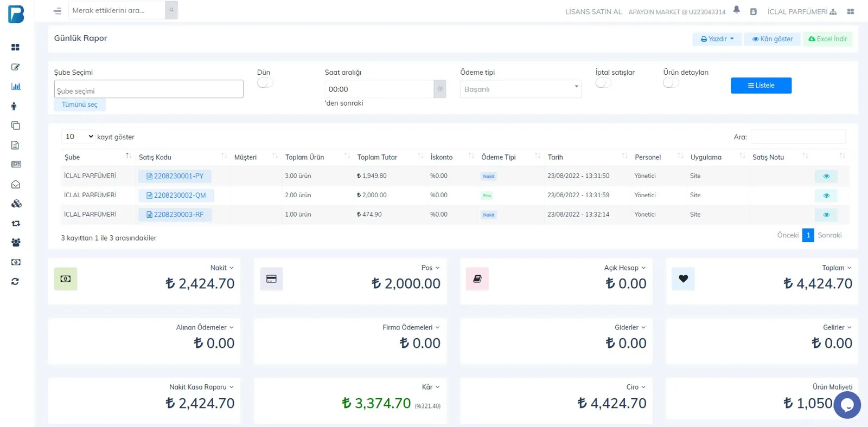The height and width of the screenshot is (427, 868).
Task: View details of sale 2208230003-RF eye icon
Action: [826, 215]
